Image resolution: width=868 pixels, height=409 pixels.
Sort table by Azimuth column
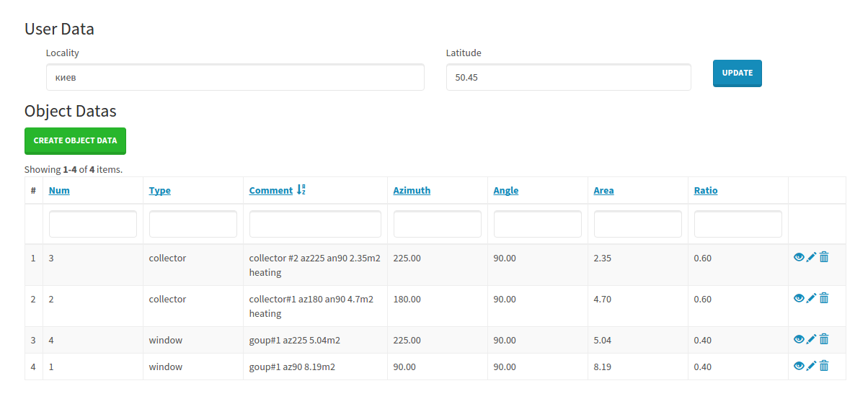coord(412,191)
